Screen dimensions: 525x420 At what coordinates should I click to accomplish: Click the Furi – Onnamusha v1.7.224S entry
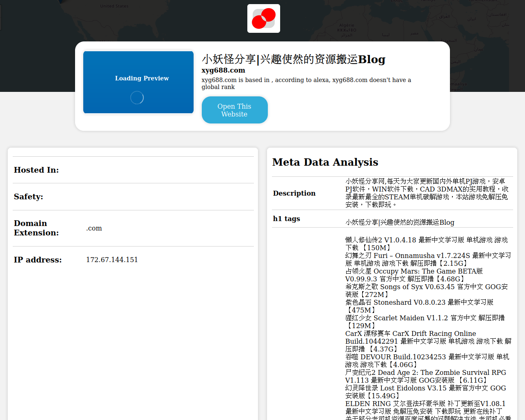click(x=428, y=259)
